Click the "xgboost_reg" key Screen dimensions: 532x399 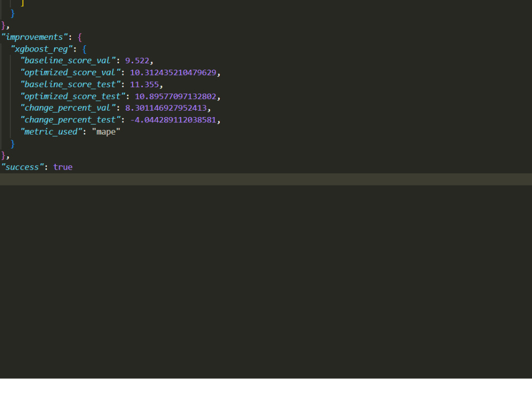tap(41, 49)
